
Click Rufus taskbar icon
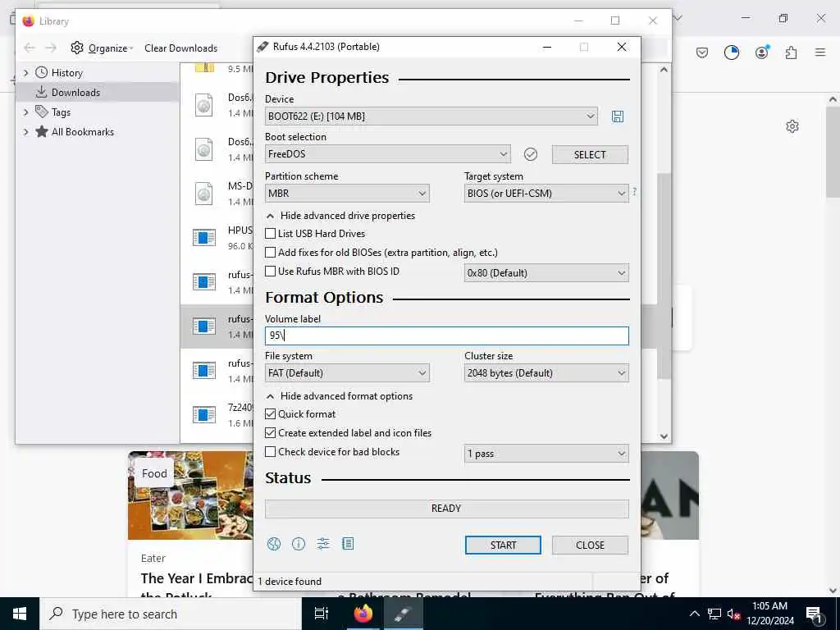pos(403,614)
